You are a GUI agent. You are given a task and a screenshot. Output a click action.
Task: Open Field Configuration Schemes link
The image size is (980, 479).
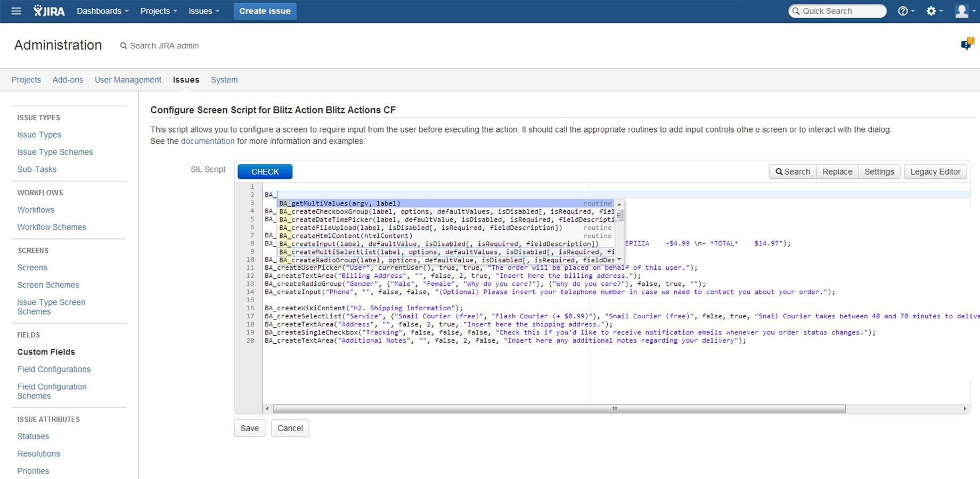(52, 391)
